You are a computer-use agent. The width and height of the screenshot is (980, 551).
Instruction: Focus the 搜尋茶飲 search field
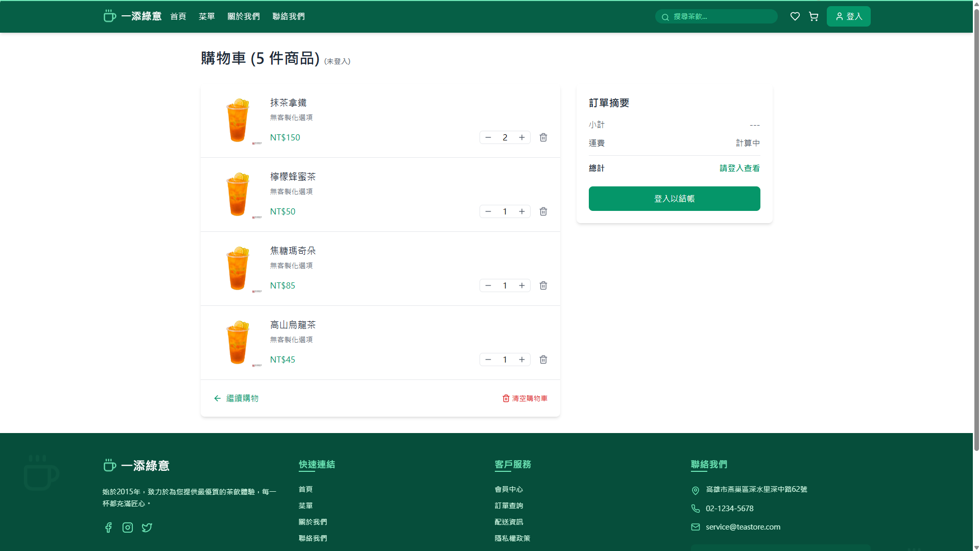[720, 16]
